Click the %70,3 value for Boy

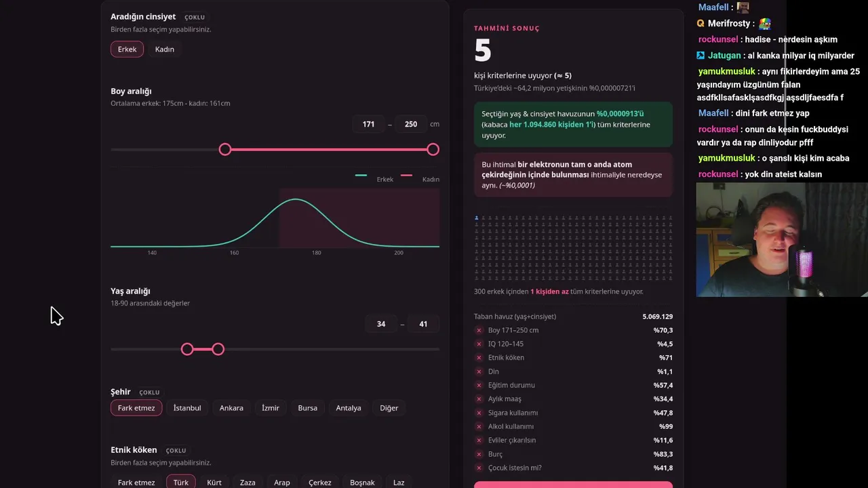tap(663, 330)
